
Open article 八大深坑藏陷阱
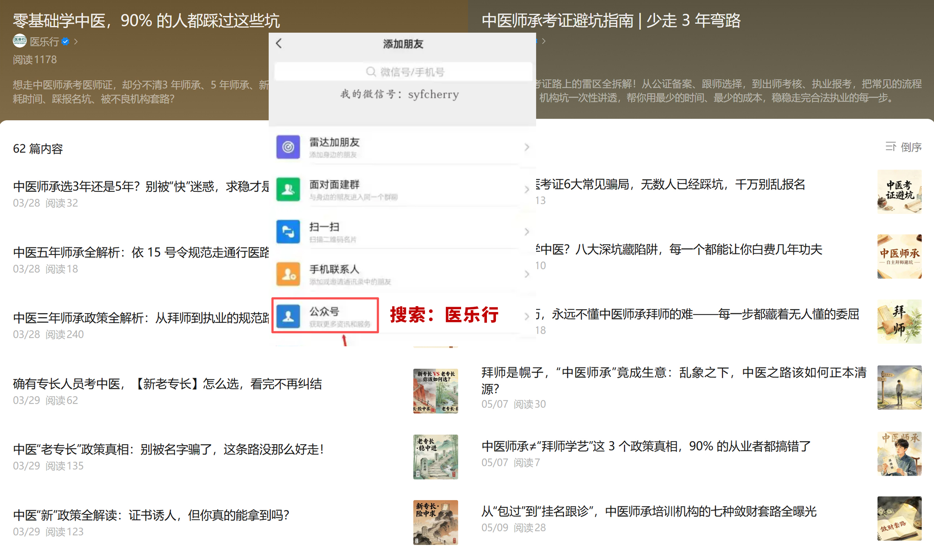coord(679,250)
